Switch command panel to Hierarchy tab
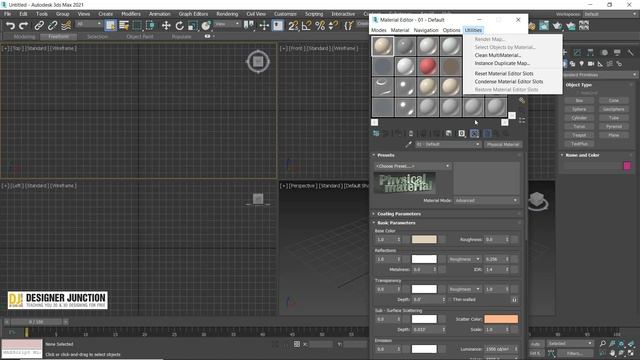 point(590,52)
